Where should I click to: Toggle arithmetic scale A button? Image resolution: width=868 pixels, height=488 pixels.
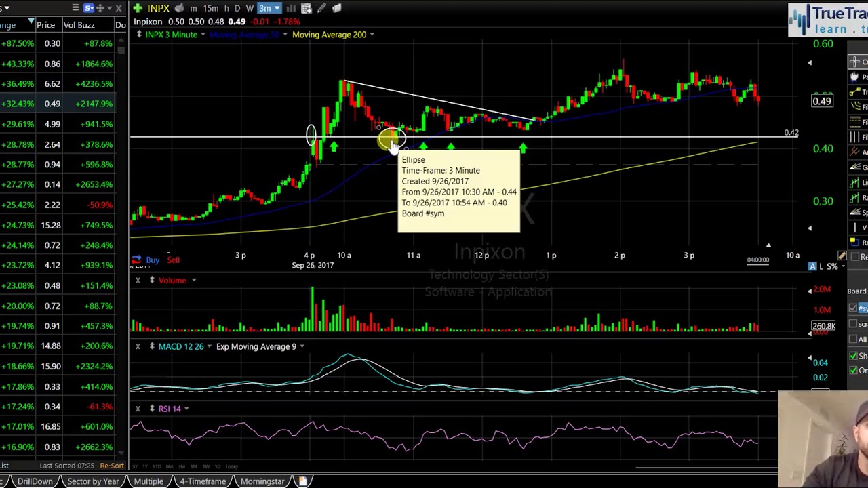[812, 266]
